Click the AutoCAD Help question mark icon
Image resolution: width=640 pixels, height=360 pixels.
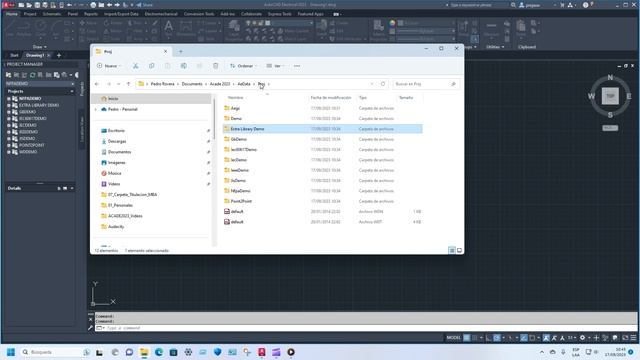586,5
